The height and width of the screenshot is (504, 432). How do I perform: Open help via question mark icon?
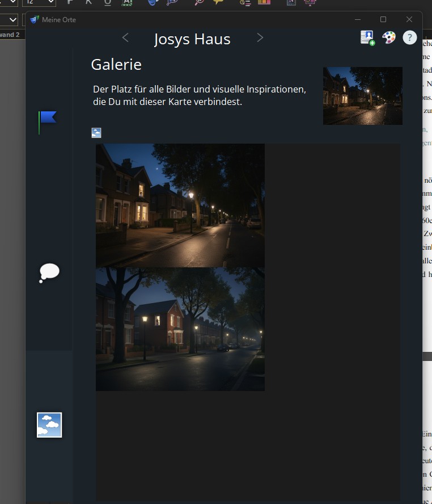pyautogui.click(x=409, y=37)
